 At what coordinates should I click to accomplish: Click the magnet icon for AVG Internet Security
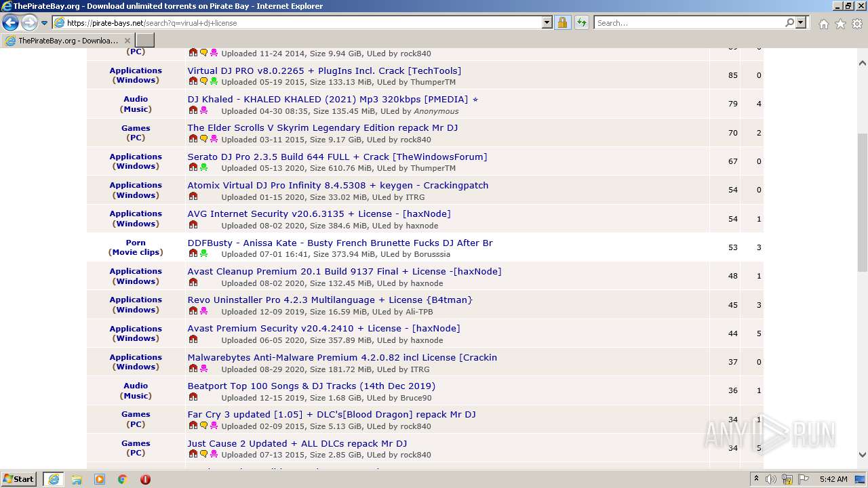pyautogui.click(x=193, y=225)
